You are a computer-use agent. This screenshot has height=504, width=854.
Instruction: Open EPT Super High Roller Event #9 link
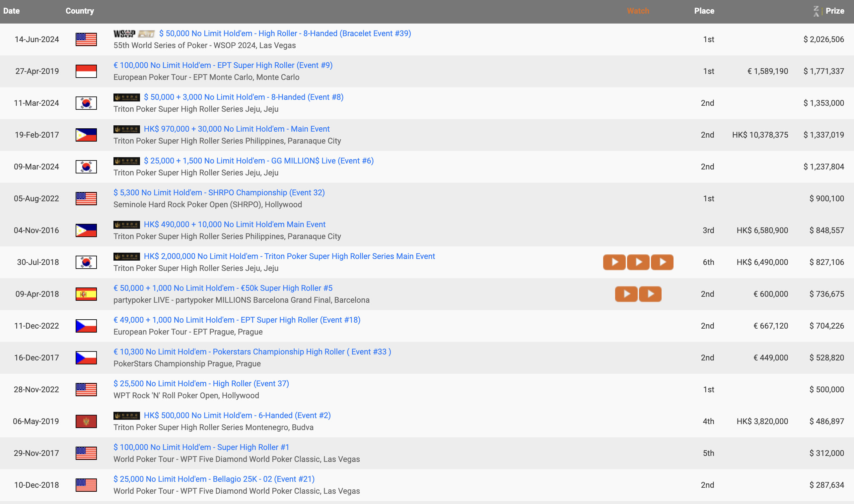[223, 65]
